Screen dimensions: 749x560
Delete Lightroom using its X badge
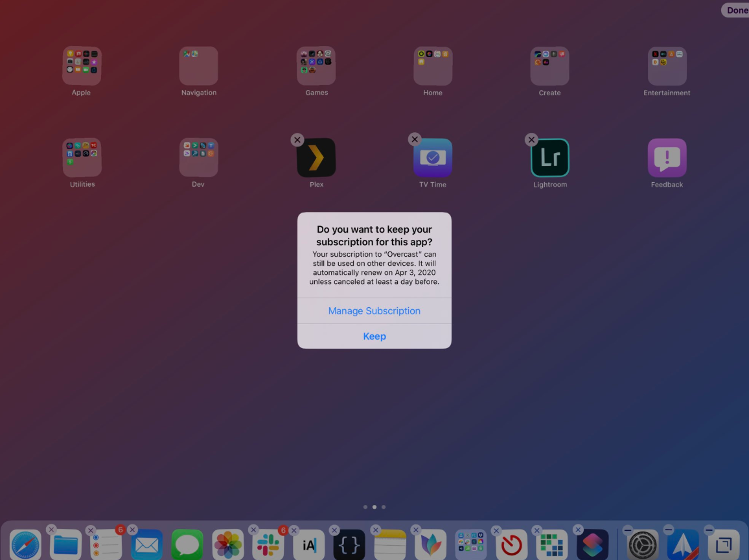(531, 139)
